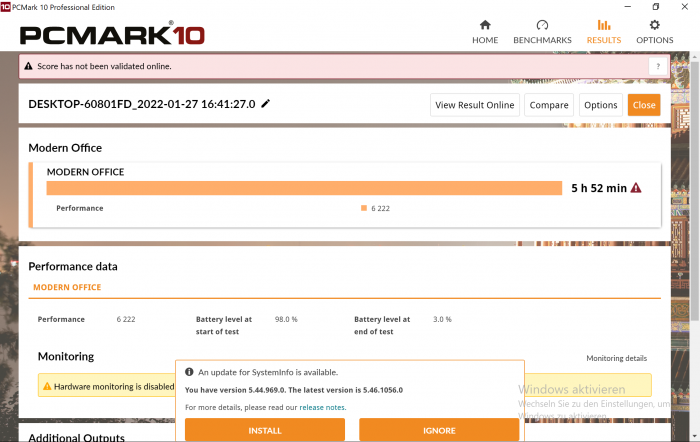
Task: Open the release notes link
Action: (322, 407)
